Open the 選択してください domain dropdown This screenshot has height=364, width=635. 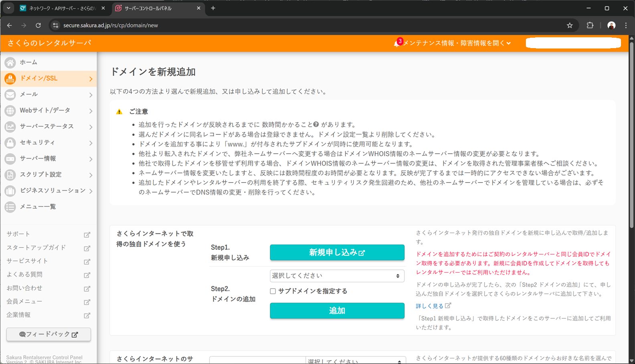click(x=337, y=276)
